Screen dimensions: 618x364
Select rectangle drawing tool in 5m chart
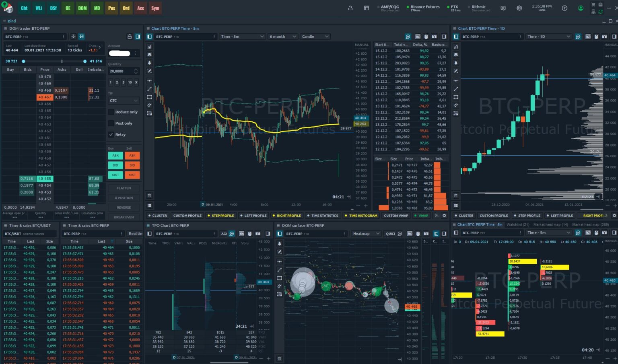click(x=149, y=97)
